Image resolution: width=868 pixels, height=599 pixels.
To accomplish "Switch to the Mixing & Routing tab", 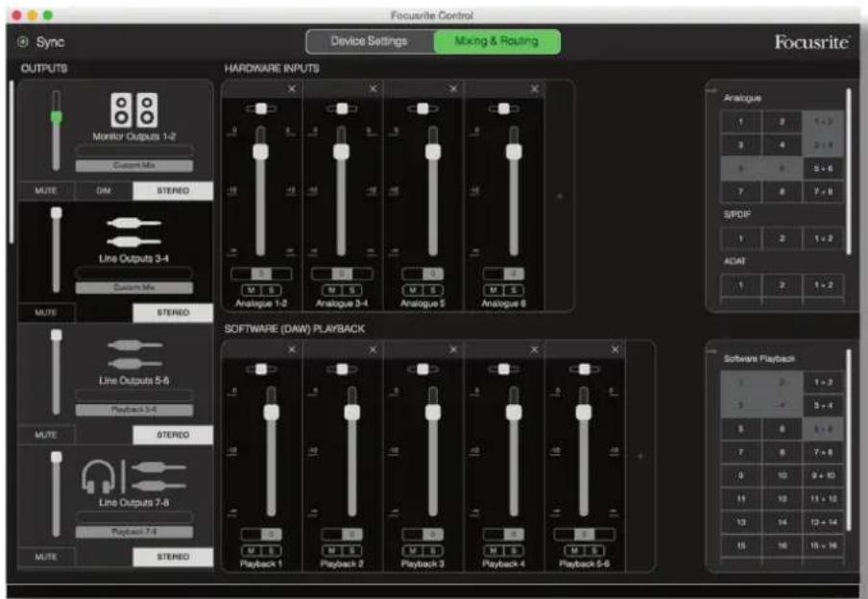I will click(x=496, y=41).
